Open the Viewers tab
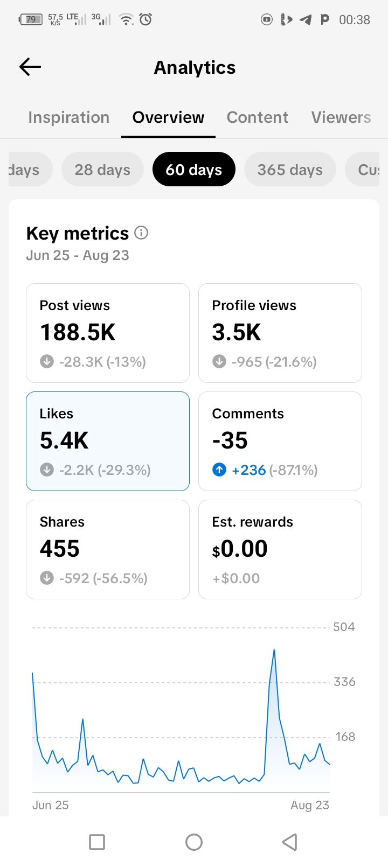The image size is (388, 868). tap(341, 117)
